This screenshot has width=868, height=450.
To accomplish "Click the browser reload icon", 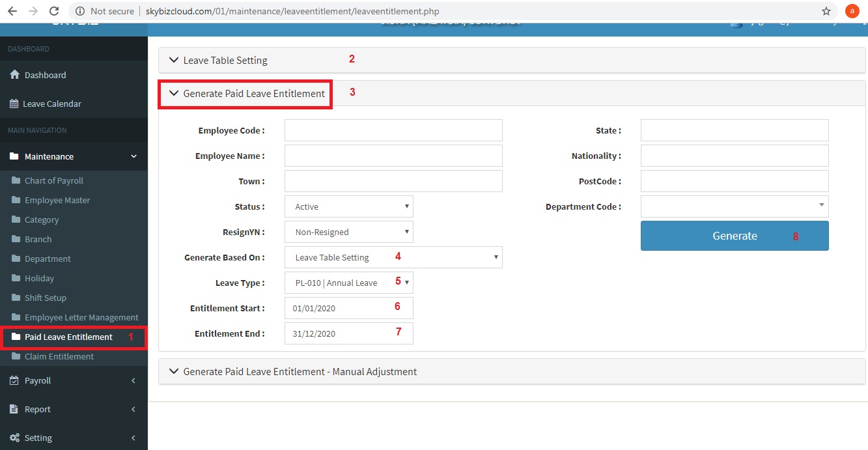I will tap(54, 11).
